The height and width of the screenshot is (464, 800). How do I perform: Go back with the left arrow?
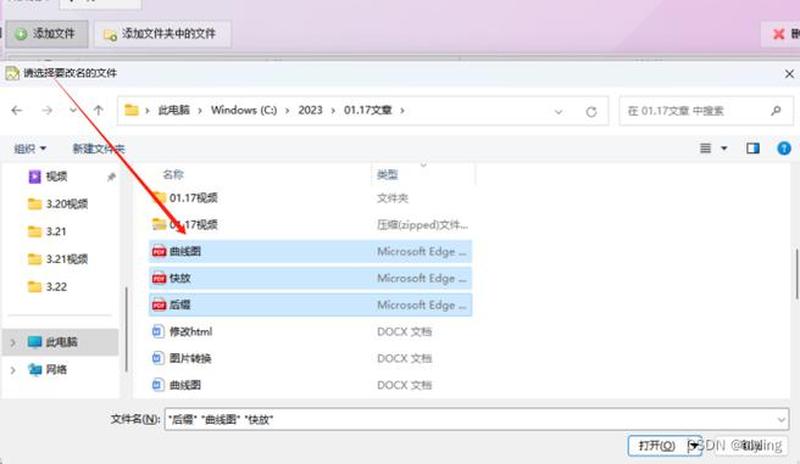point(17,110)
